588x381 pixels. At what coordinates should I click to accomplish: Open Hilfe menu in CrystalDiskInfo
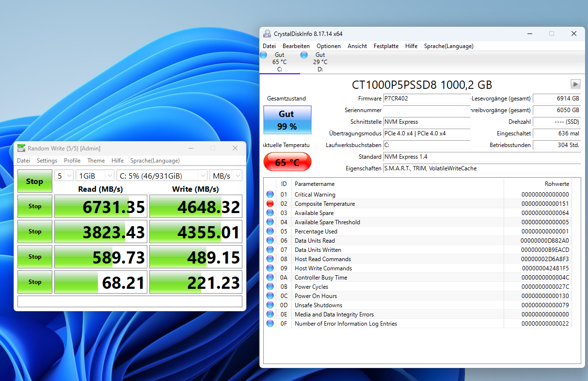pyautogui.click(x=412, y=46)
